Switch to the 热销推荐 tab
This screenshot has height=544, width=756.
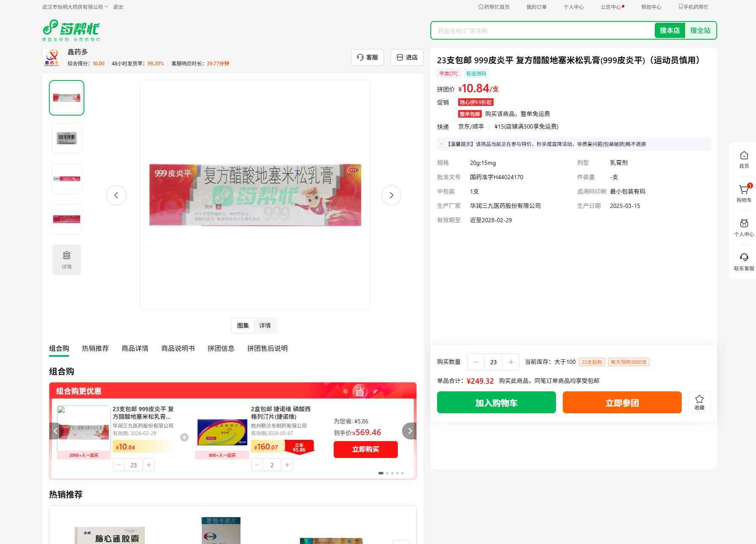pos(95,348)
